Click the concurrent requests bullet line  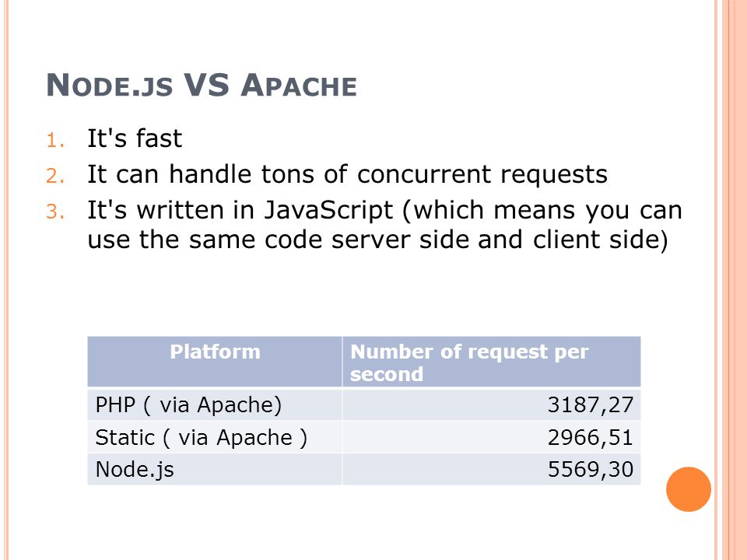pyautogui.click(x=347, y=173)
